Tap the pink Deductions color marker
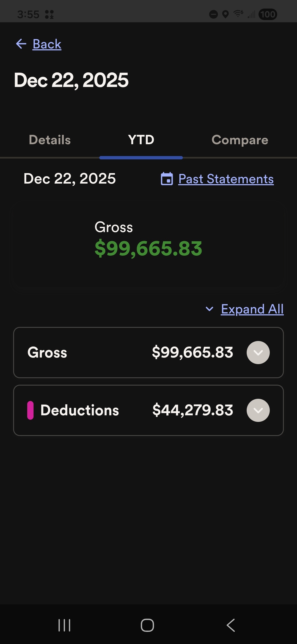The width and height of the screenshot is (297, 644). click(30, 410)
